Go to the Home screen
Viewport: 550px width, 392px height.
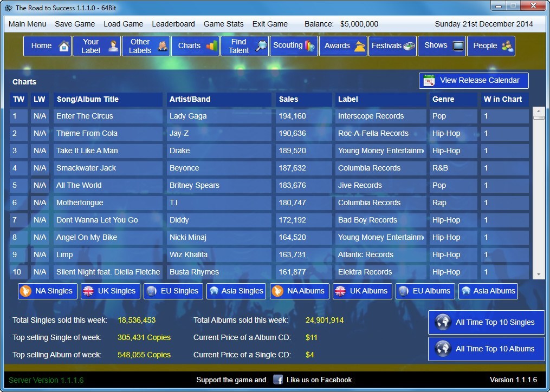point(47,46)
